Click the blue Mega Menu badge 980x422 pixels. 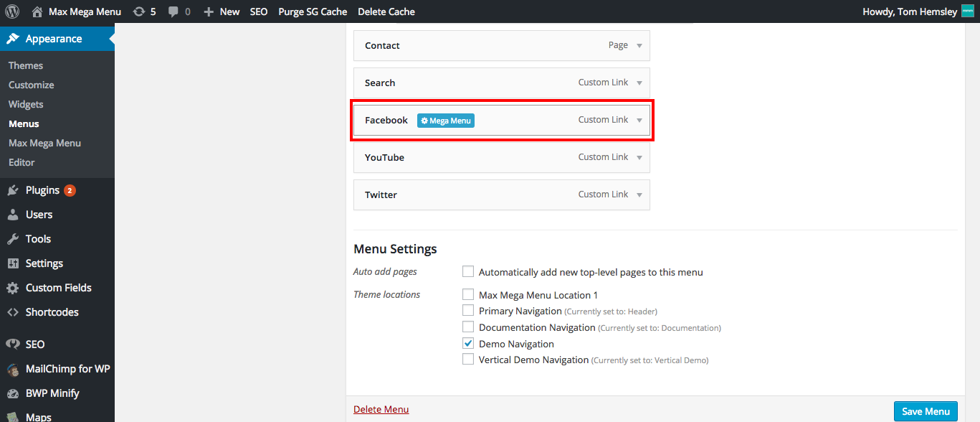point(446,121)
